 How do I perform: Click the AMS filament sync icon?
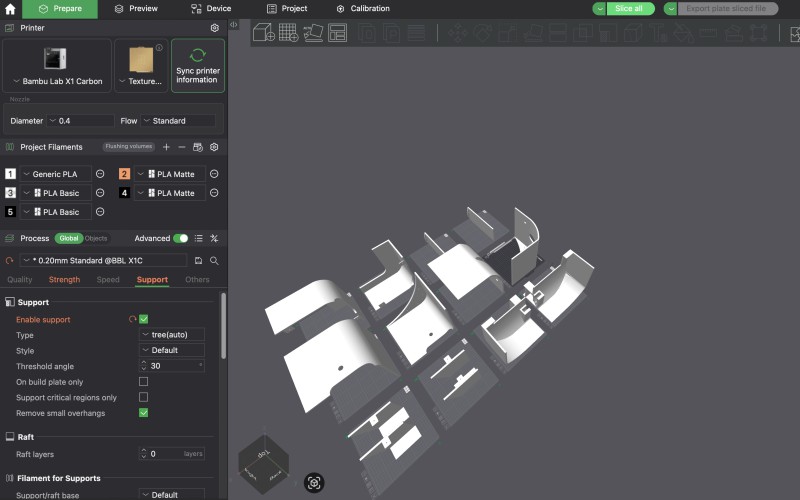(198, 147)
